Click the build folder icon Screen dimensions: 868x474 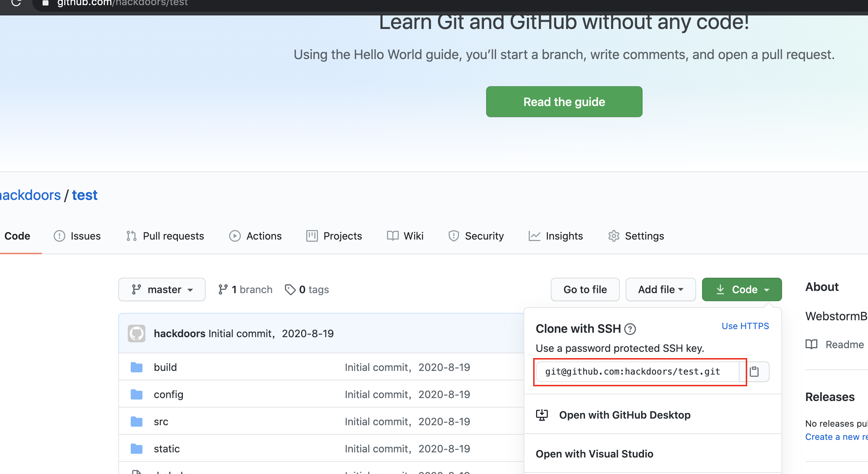pyautogui.click(x=137, y=367)
